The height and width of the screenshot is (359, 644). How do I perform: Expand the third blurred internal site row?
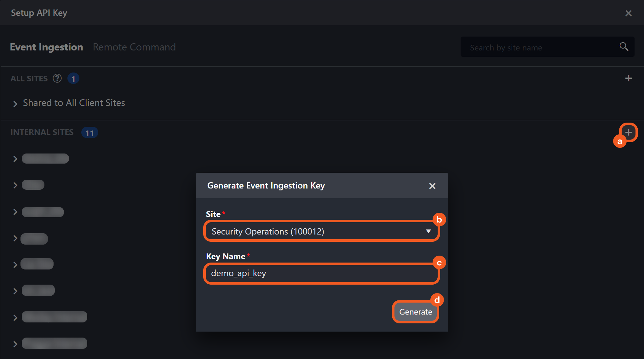[15, 212]
